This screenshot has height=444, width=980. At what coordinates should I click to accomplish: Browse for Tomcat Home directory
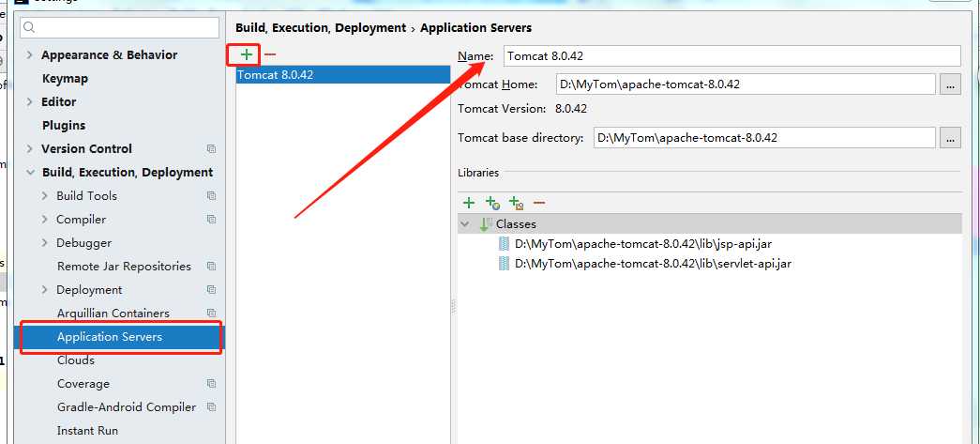click(x=950, y=84)
